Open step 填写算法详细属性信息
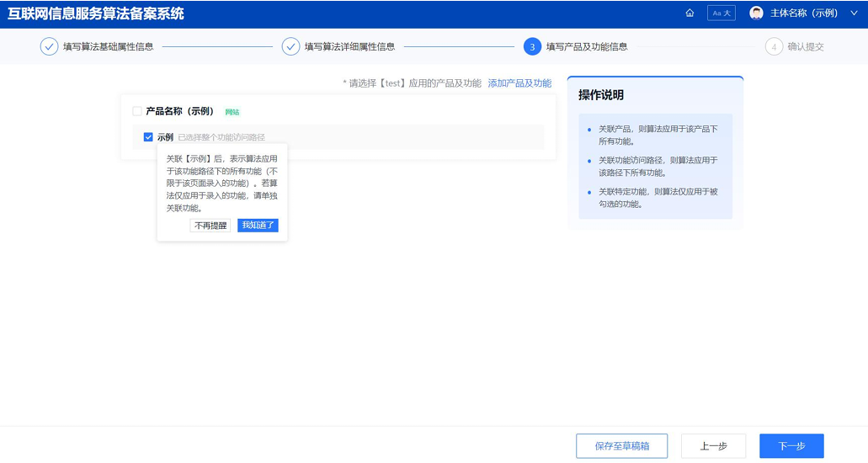This screenshot has height=463, width=868. (x=349, y=46)
